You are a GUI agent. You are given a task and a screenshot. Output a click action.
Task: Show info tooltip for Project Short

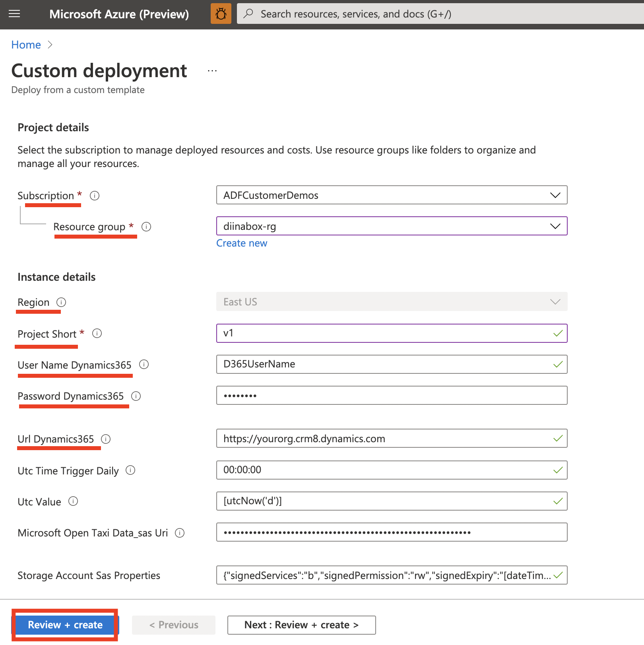(97, 333)
